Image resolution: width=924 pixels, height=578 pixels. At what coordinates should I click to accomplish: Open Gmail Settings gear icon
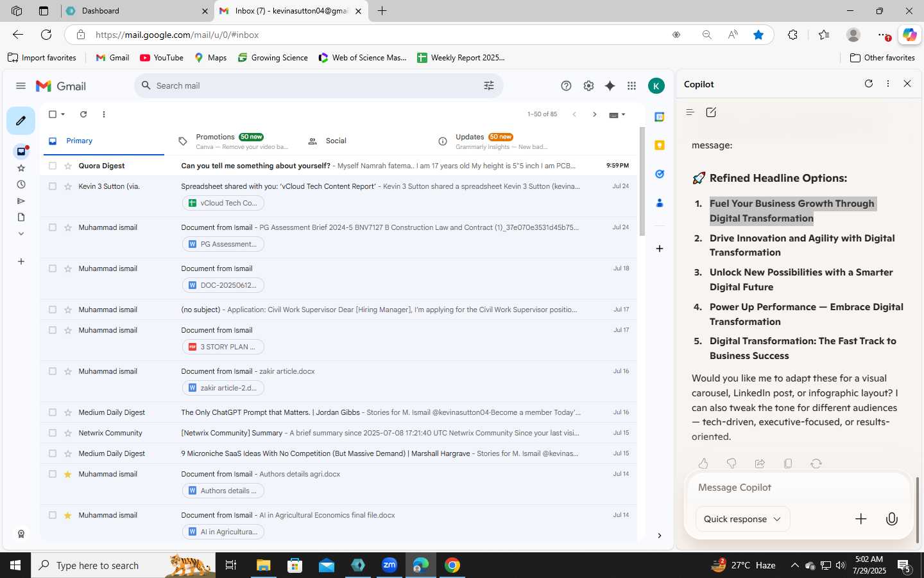point(588,86)
